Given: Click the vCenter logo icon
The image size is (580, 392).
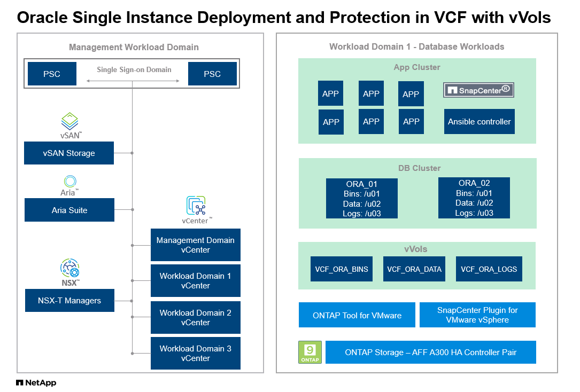Looking at the screenshot, I should [196, 206].
